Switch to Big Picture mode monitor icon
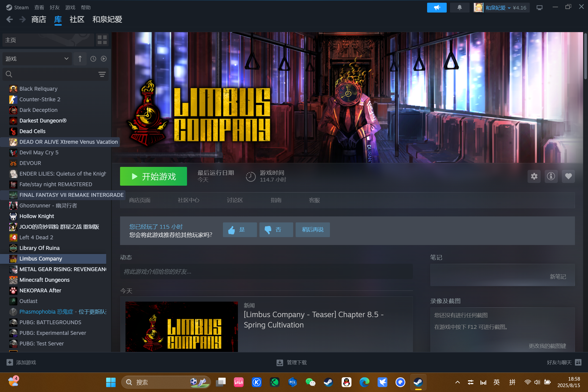Image resolution: width=588 pixels, height=392 pixels. pyautogui.click(x=539, y=8)
